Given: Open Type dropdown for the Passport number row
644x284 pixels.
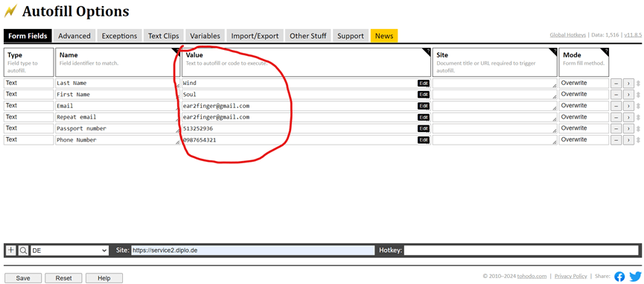Looking at the screenshot, I should [x=29, y=128].
